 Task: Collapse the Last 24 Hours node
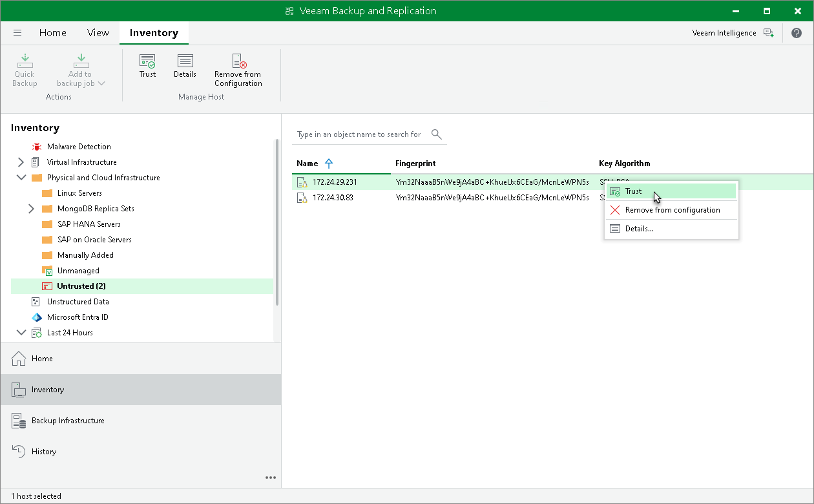click(x=21, y=333)
